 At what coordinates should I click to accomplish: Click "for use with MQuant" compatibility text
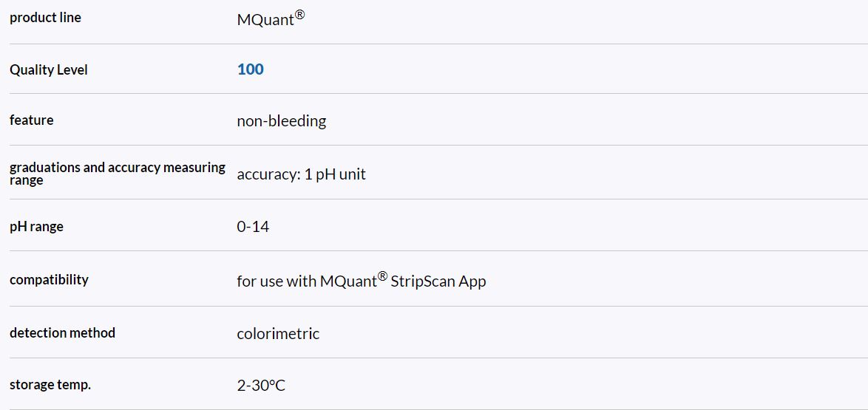pyautogui.click(x=306, y=281)
